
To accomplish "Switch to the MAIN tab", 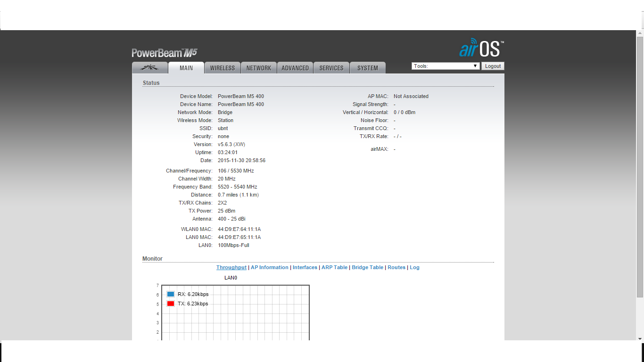I will [x=186, y=68].
